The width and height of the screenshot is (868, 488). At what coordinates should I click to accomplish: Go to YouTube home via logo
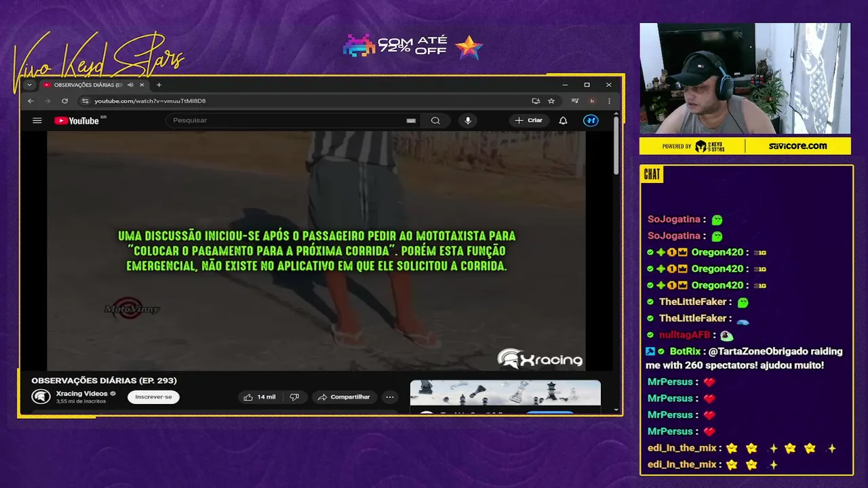click(77, 121)
